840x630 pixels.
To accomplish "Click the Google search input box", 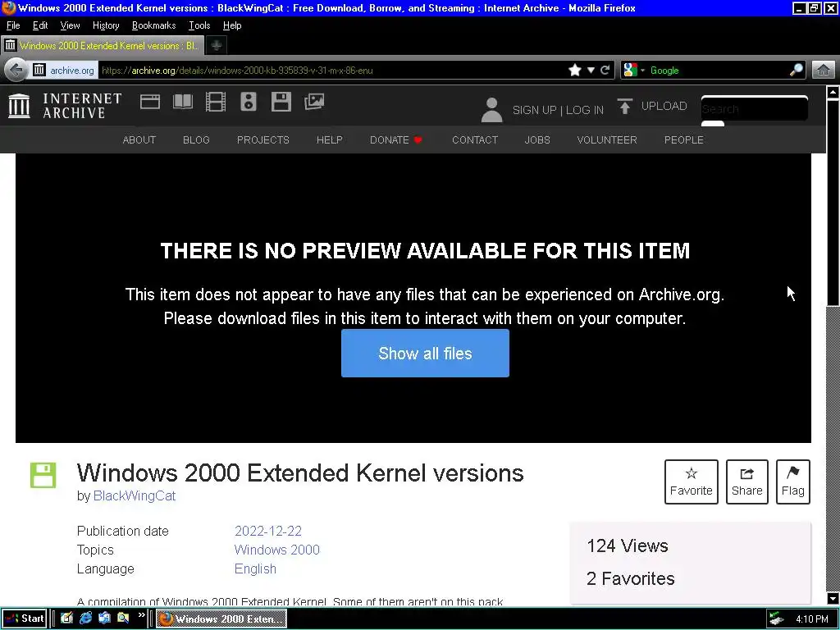I will pos(718,71).
